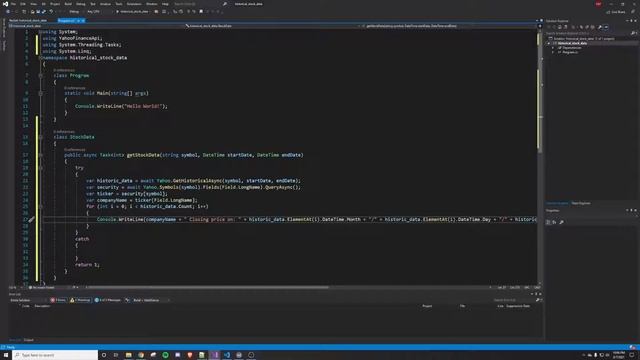Image resolution: width=640 pixels, height=360 pixels.
Task: Open the Debug menu
Action: pos(81,4)
